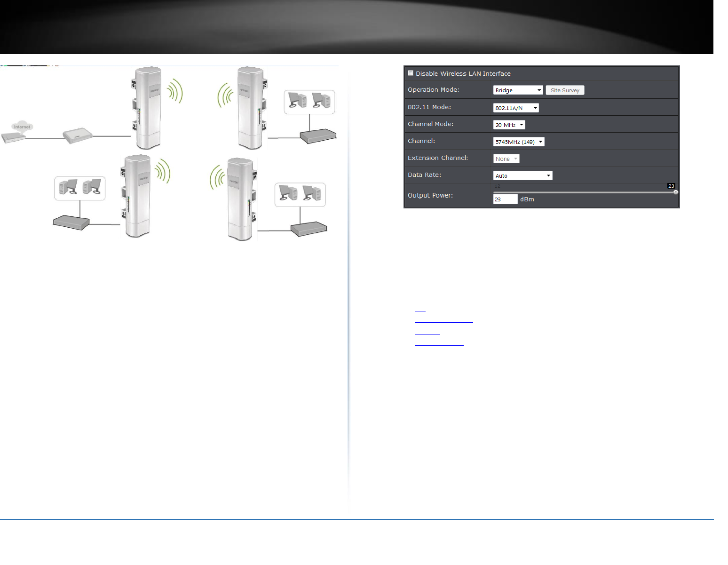Click the "Data Rate:" label
This screenshot has width=728, height=565.
424,175
